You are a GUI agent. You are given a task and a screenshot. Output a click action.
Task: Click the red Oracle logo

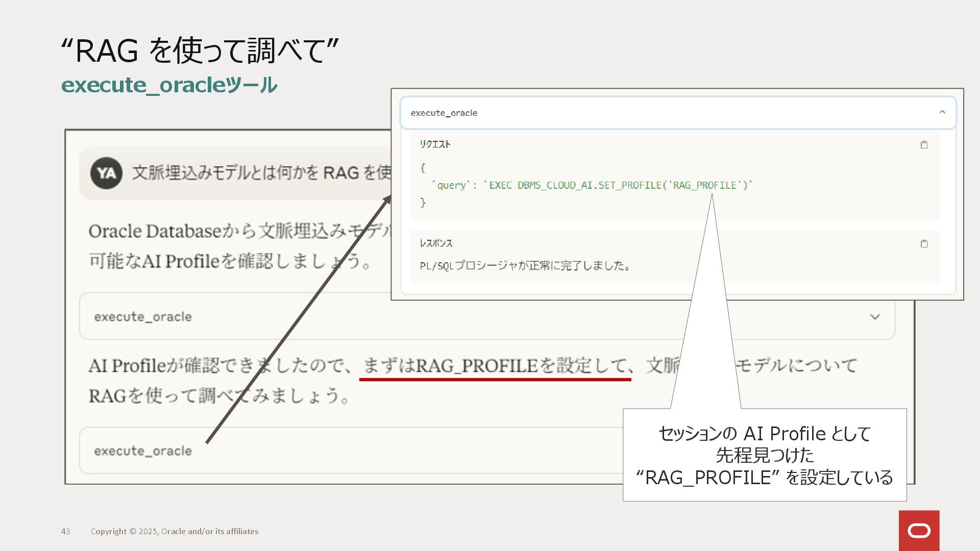pos(919,531)
